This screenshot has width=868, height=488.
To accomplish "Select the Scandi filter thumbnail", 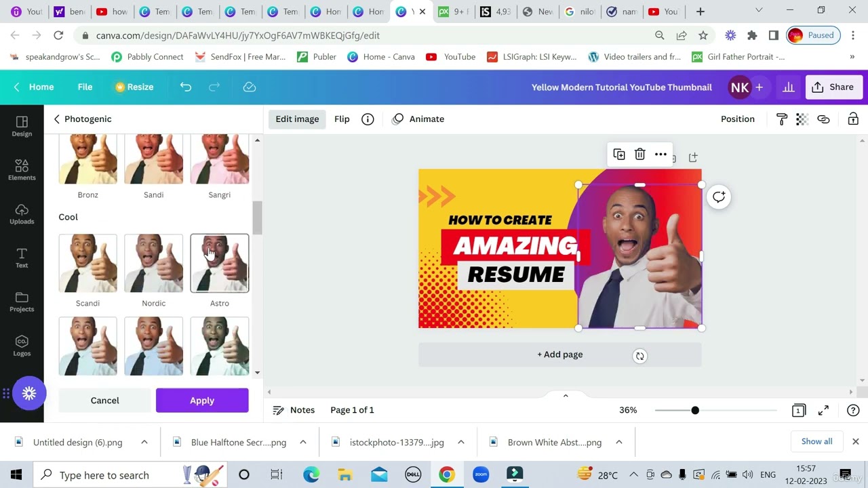I will 87,263.
